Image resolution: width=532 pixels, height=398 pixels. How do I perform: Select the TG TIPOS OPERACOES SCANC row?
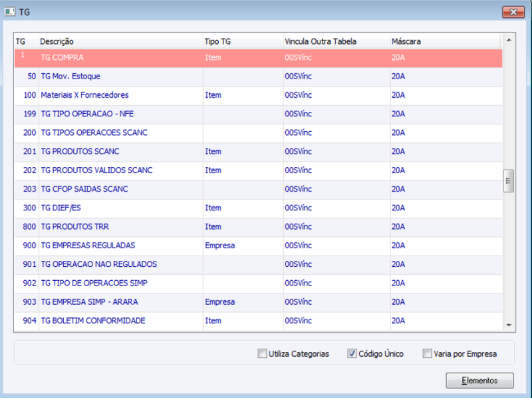[x=259, y=133]
